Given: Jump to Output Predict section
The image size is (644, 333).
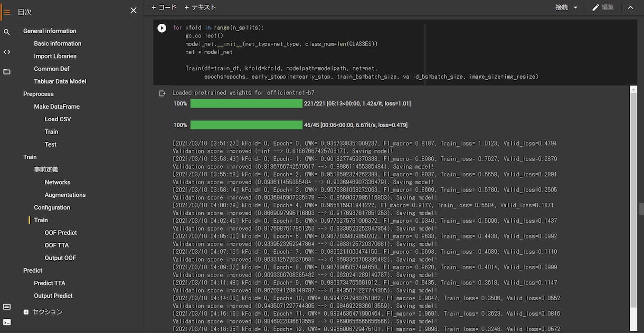Looking at the screenshot, I should 53,296.
